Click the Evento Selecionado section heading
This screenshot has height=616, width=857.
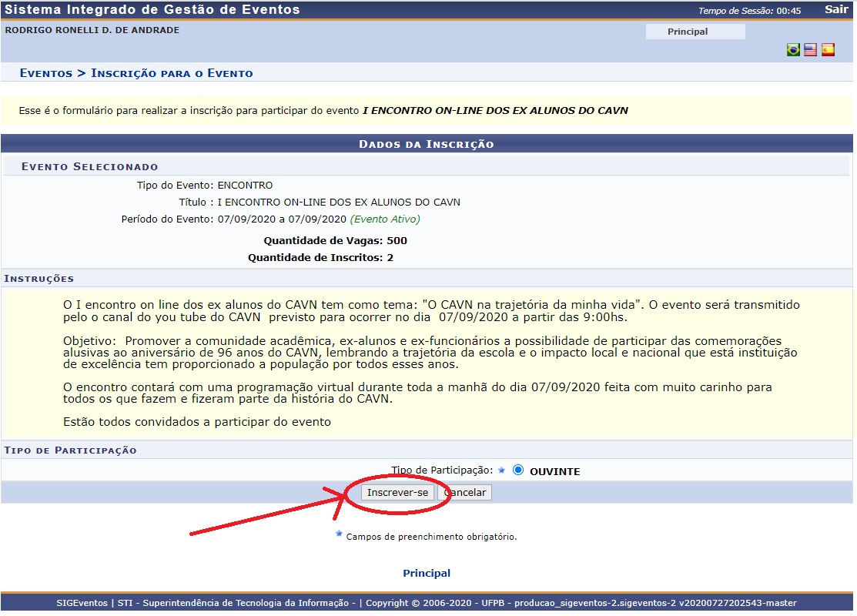pos(89,166)
